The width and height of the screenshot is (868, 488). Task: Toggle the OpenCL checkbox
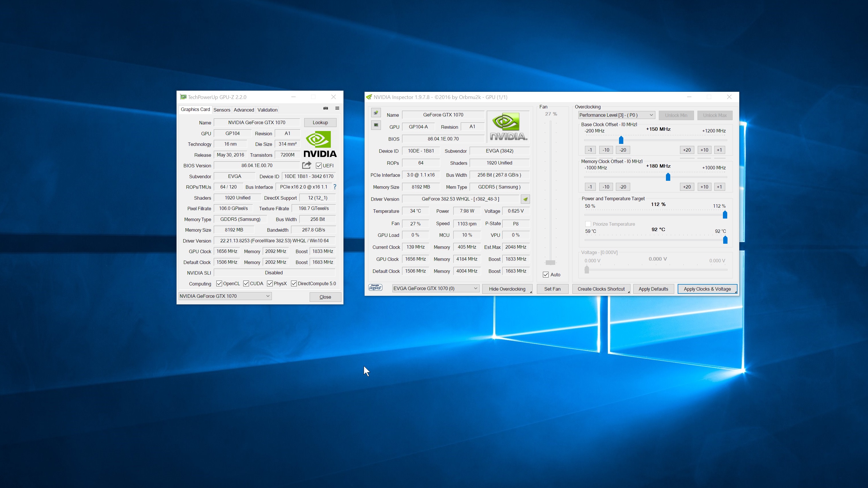(x=219, y=283)
